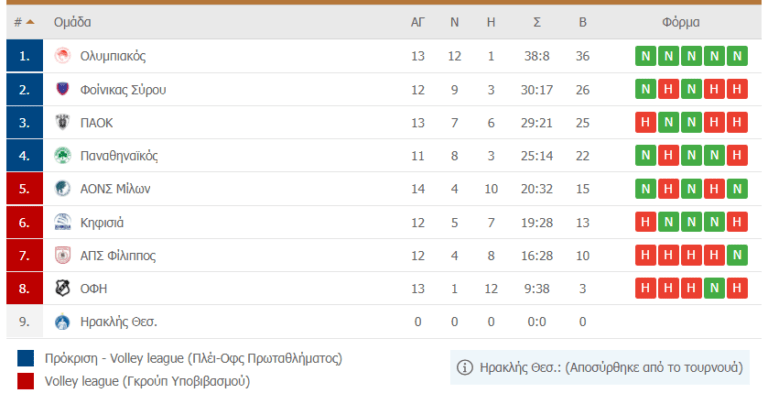
Task: Click the Κηφισιά team logo icon
Action: coord(63,222)
